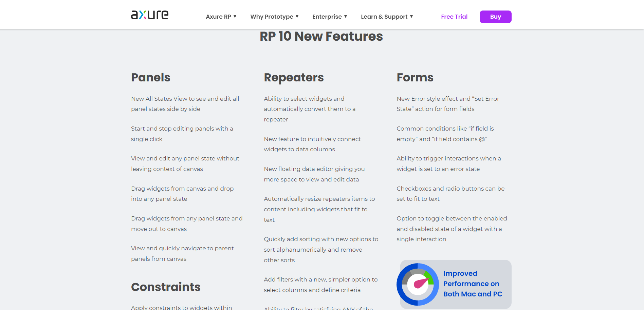The height and width of the screenshot is (310, 644).
Task: Select "Option to toggle between the enabled" text
Action: click(x=452, y=229)
